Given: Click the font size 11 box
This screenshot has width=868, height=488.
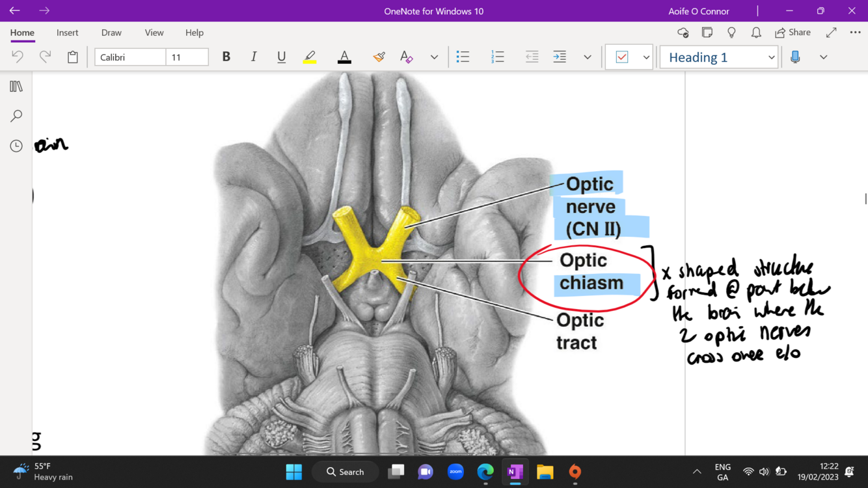Looking at the screenshot, I should [x=187, y=57].
